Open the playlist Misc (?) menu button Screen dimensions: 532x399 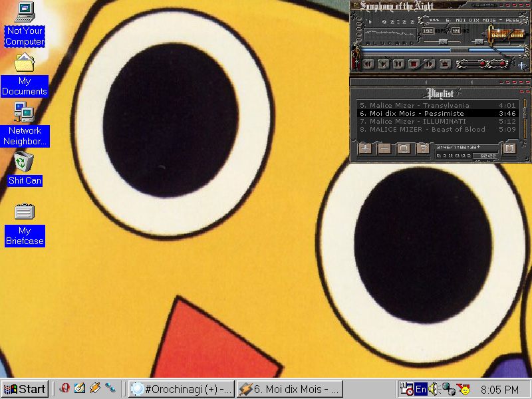423,148
